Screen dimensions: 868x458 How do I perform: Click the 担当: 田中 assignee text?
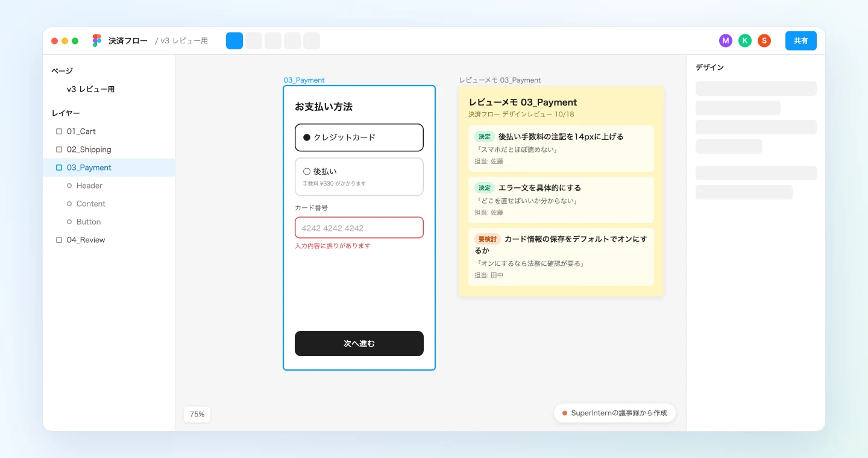[489, 275]
